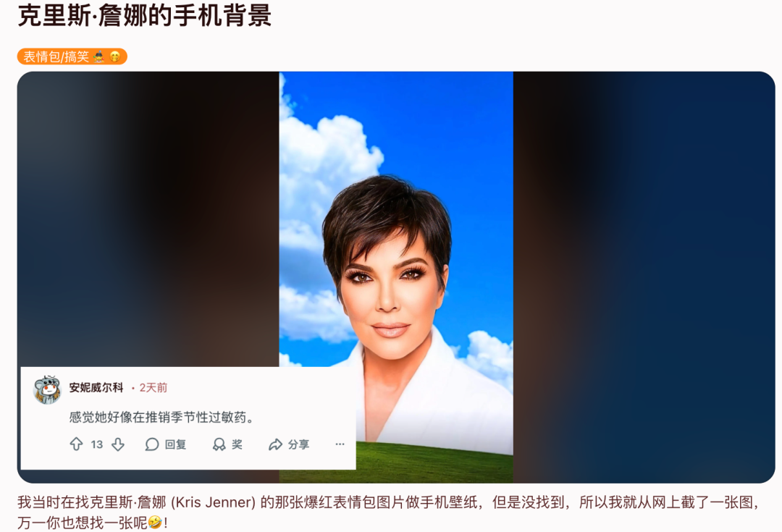The image size is (782, 532).
Task: Upvote the comment by 安妮威尔科
Action: click(76, 444)
